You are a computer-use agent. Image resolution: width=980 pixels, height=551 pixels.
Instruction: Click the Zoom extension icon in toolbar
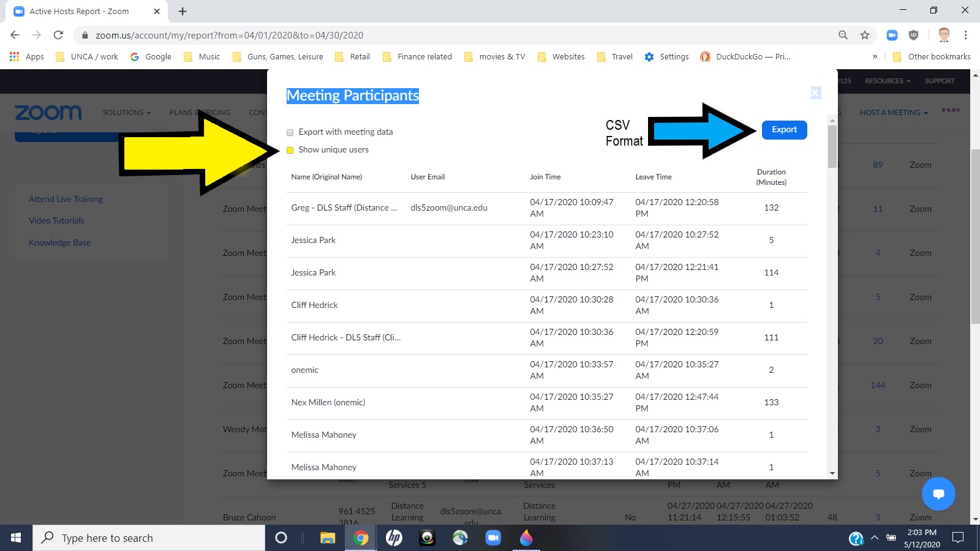point(892,36)
